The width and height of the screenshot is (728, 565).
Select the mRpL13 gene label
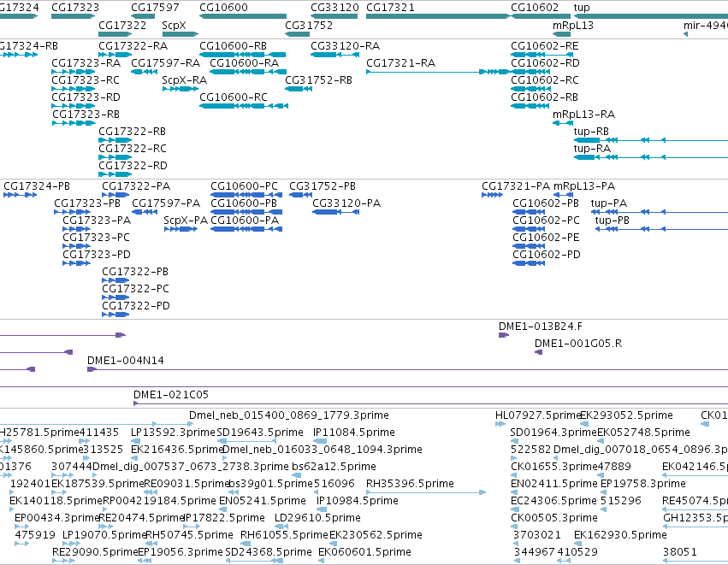(573, 25)
